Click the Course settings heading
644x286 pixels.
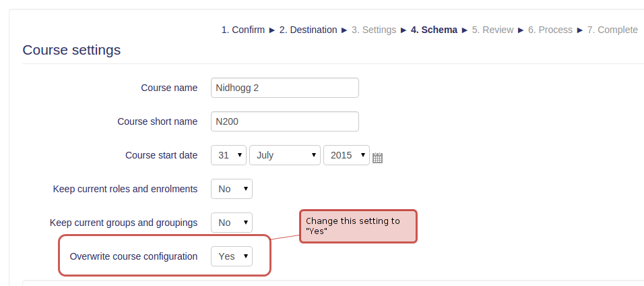click(71, 50)
